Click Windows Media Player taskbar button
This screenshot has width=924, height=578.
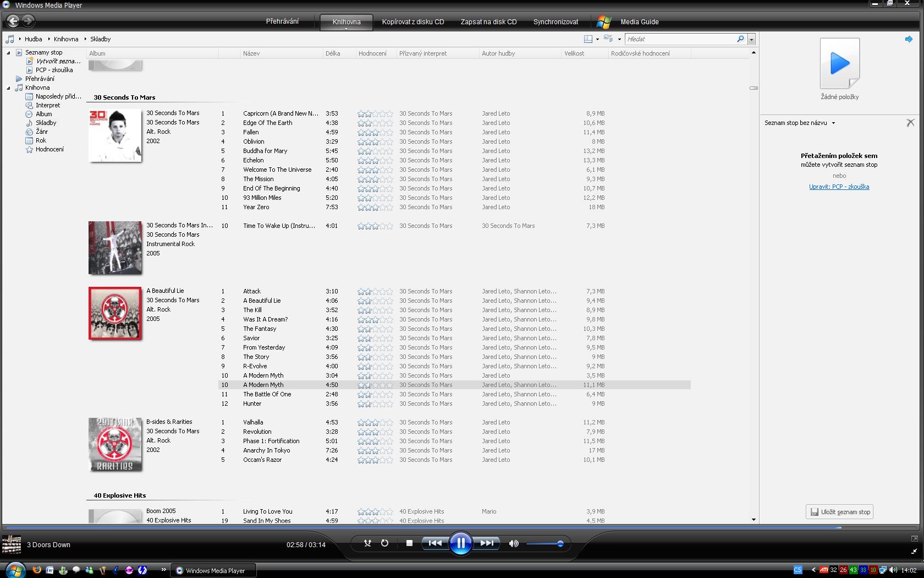pos(214,570)
